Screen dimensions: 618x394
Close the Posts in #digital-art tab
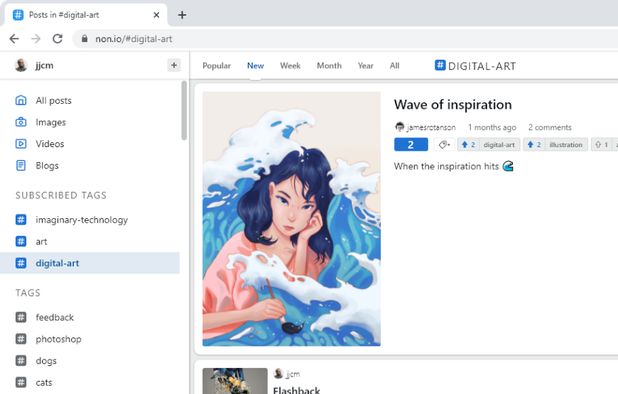coord(156,15)
